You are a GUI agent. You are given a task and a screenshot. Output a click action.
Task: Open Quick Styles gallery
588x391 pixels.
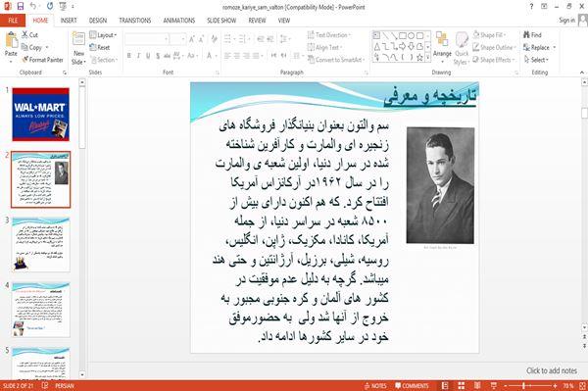(462, 49)
